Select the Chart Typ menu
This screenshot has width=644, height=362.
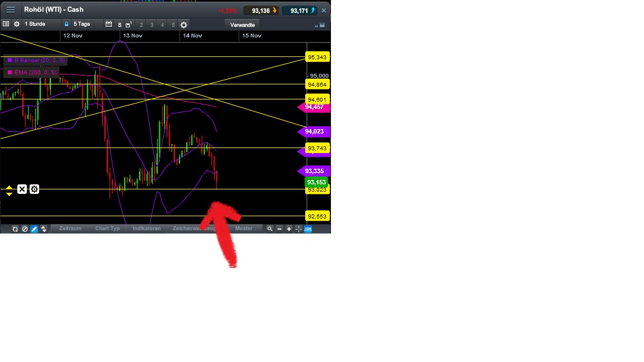pos(107,228)
